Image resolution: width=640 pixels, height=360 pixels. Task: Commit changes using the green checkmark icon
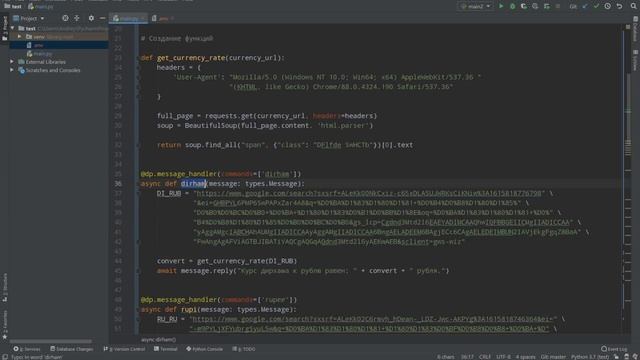(x=596, y=6)
